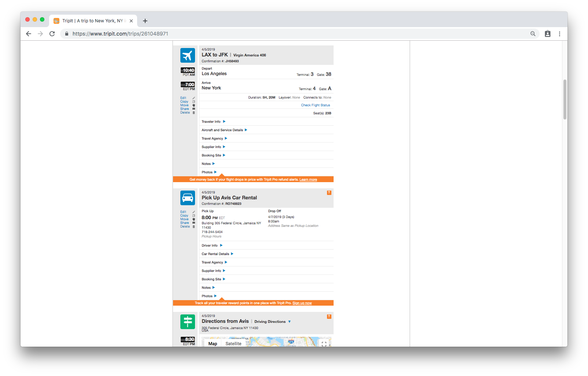Click the browser zoom magnifier icon
This screenshot has width=588, height=376.
click(x=533, y=34)
